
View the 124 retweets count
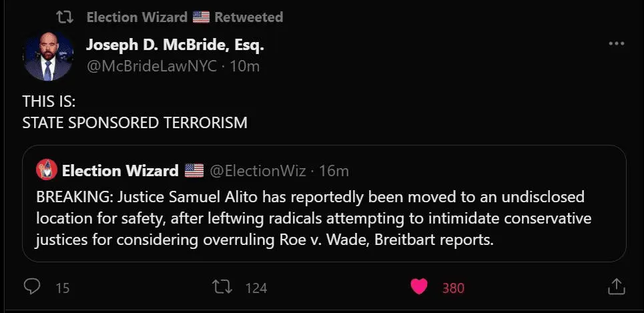(256, 288)
